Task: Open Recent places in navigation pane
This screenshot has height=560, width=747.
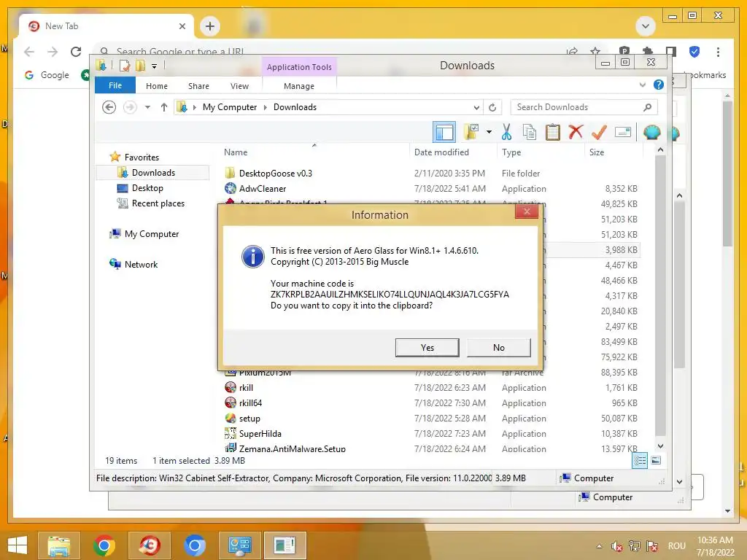Action: coord(158,203)
